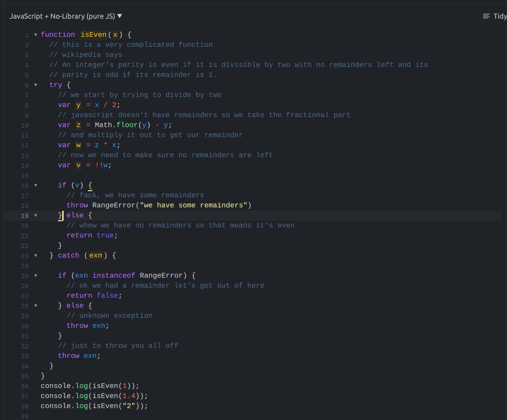Viewport: 507px width, 420px height.
Task: Place cursor on the isEven function name
Action: tap(95, 34)
